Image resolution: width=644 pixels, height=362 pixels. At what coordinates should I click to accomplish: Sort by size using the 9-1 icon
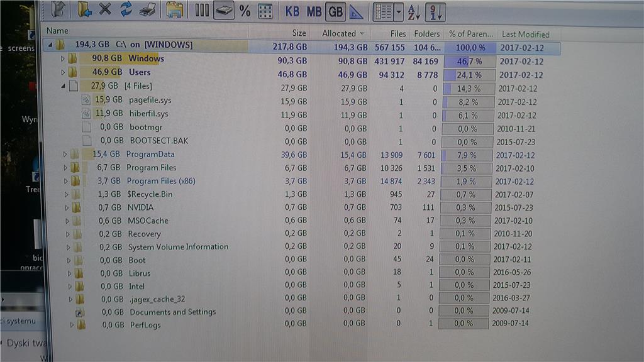point(435,13)
